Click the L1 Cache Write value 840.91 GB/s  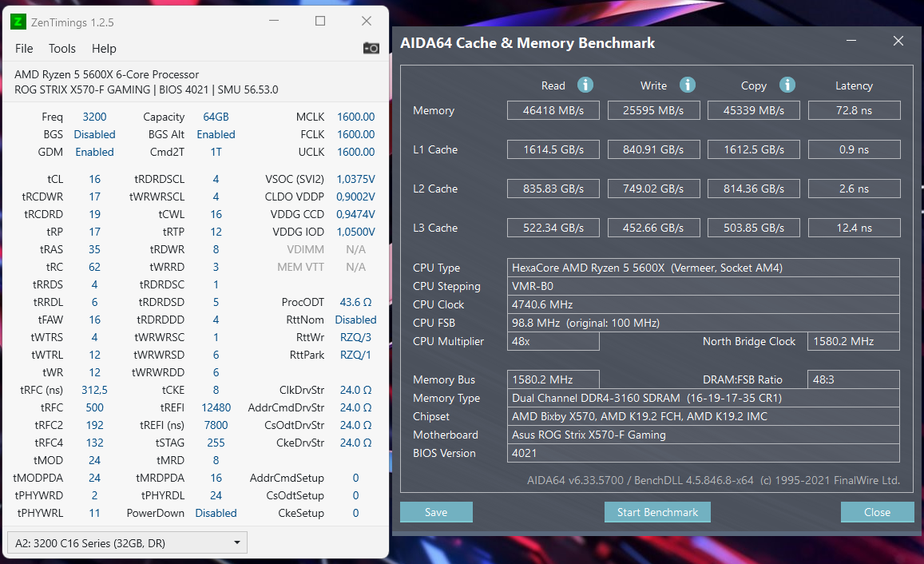tap(653, 149)
